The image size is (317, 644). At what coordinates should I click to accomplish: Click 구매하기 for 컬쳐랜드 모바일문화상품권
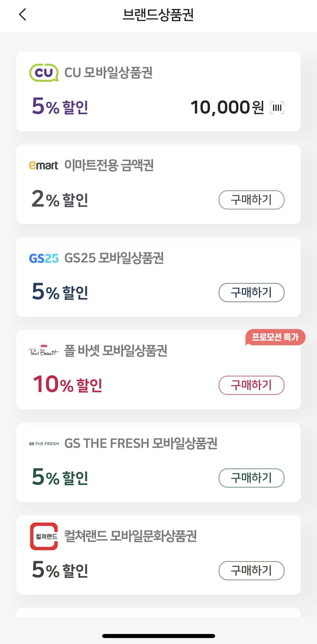click(251, 571)
